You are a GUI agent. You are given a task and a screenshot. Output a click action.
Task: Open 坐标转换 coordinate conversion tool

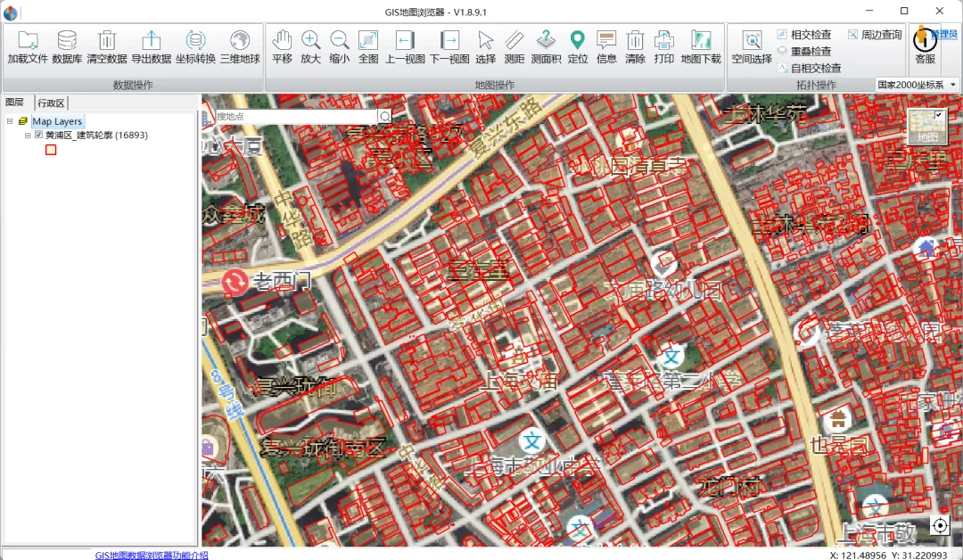195,40
